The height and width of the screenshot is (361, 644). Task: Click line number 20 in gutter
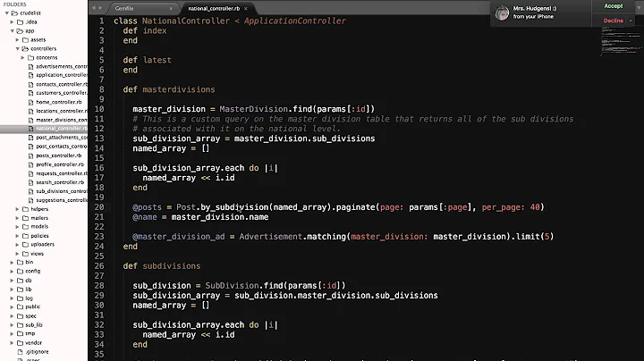tap(99, 207)
